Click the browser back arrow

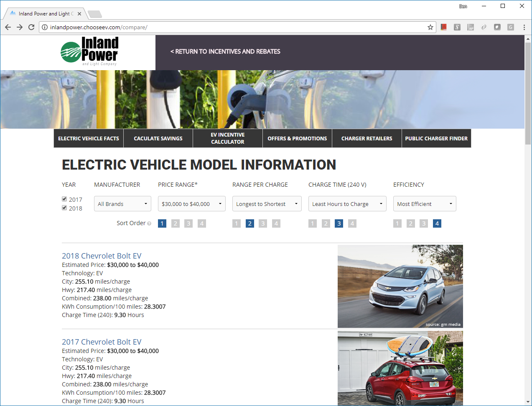pyautogui.click(x=8, y=27)
